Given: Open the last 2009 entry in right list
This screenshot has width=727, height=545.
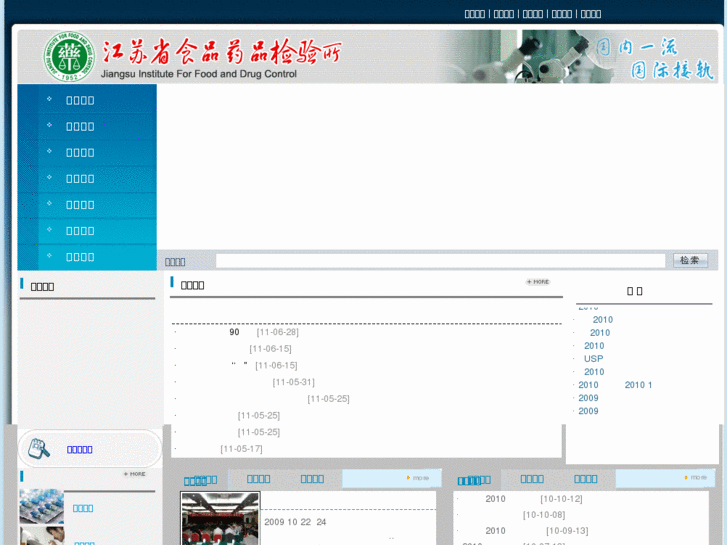Looking at the screenshot, I should (588, 411).
